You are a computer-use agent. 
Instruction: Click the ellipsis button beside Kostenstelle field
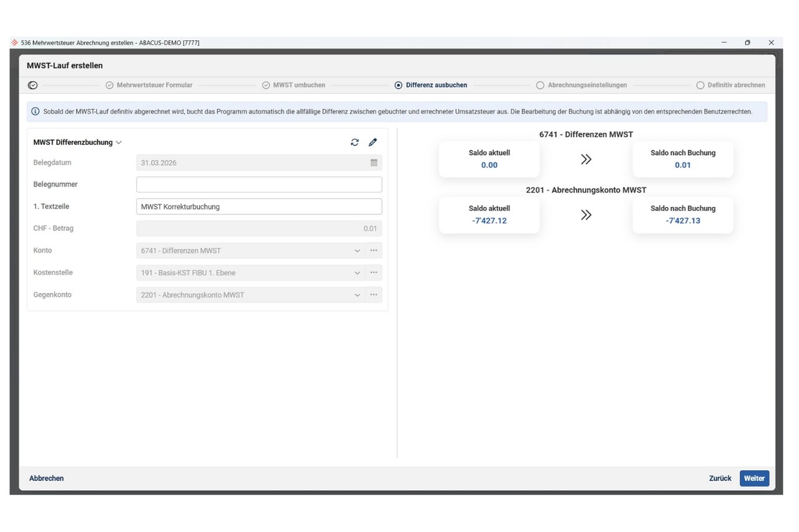click(x=374, y=273)
